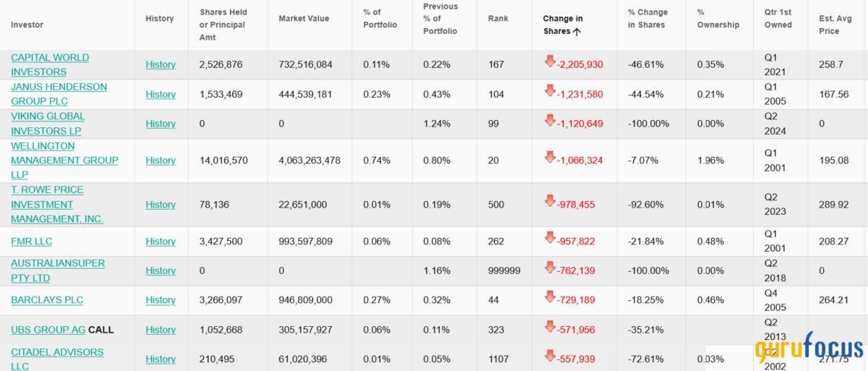Image resolution: width=868 pixels, height=371 pixels.
Task: Click red arrow next to -978,455
Action: click(x=550, y=203)
